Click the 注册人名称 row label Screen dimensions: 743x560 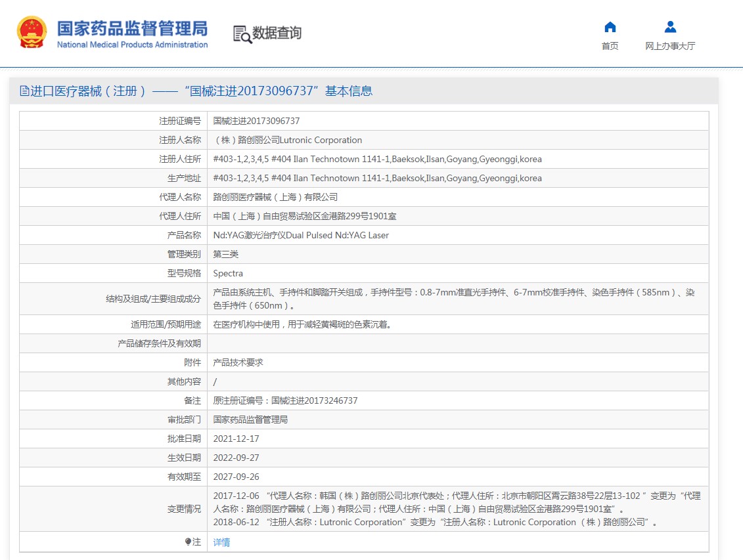[180, 140]
